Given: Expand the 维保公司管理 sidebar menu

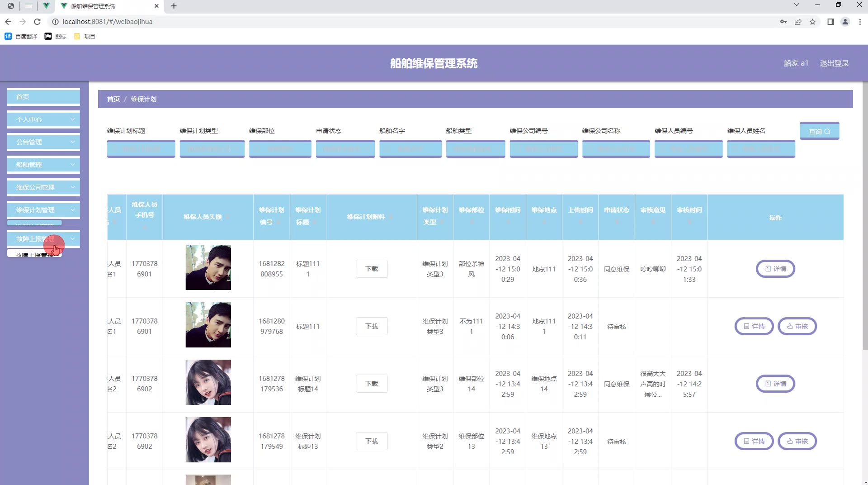Looking at the screenshot, I should pyautogui.click(x=43, y=187).
